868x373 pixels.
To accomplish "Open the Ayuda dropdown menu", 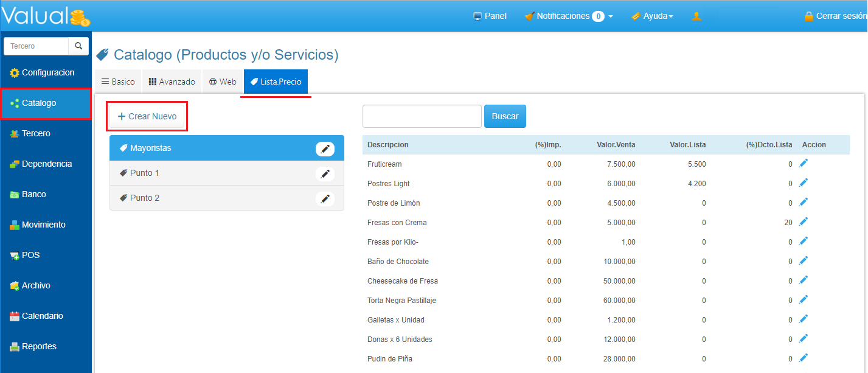I will [652, 16].
